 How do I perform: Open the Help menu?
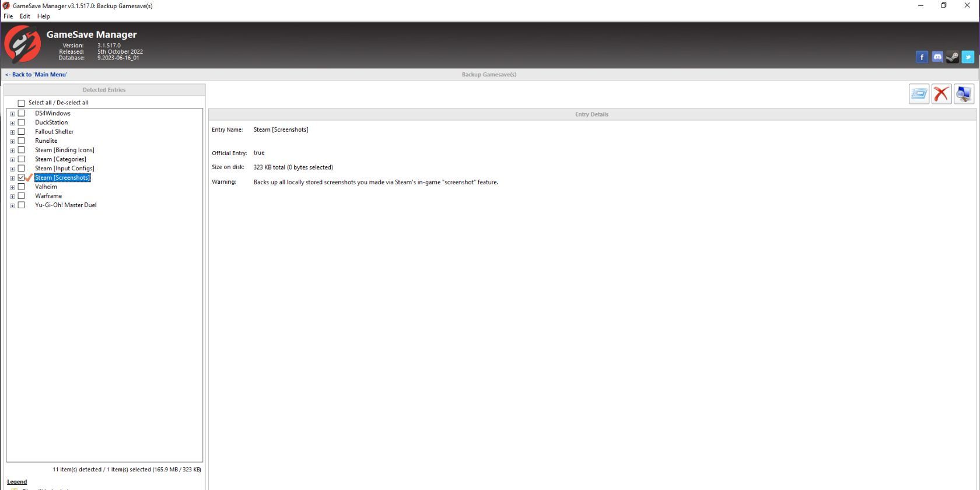click(x=44, y=16)
